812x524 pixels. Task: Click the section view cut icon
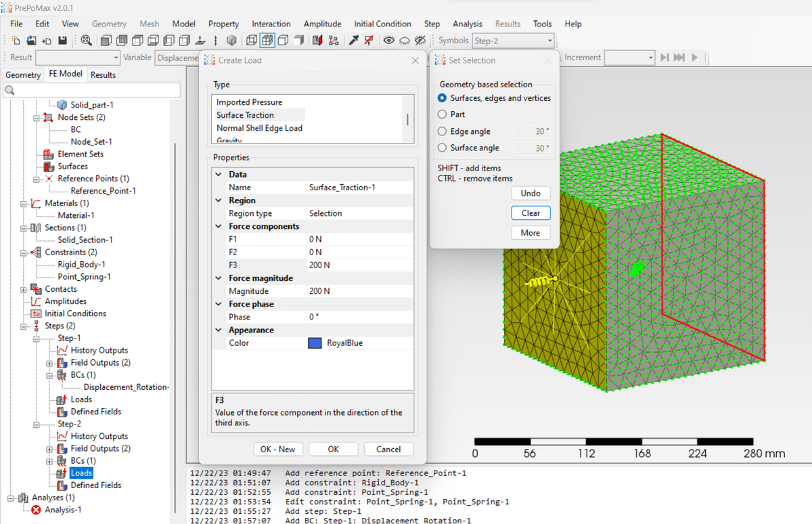click(317, 41)
